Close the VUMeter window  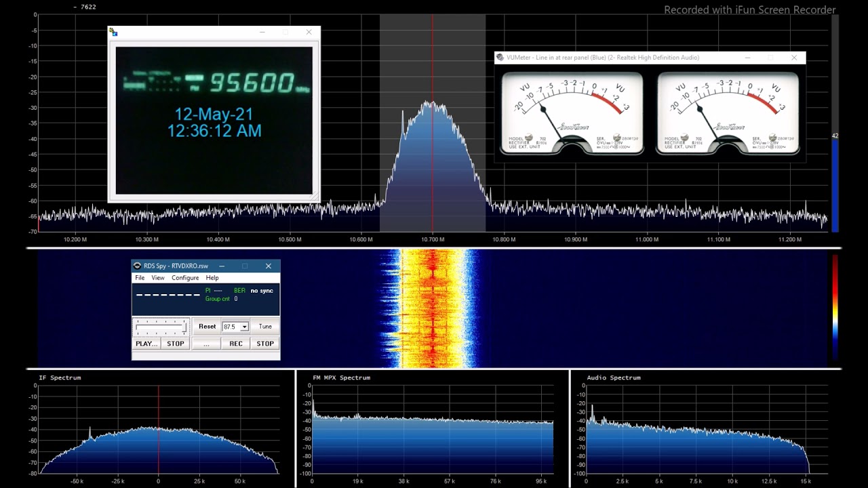tap(794, 58)
